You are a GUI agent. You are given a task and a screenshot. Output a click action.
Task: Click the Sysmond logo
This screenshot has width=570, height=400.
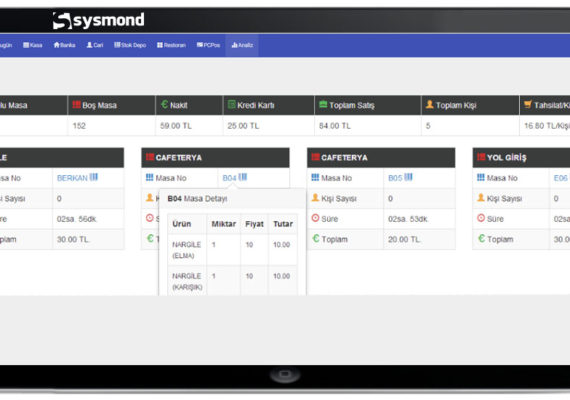pos(99,20)
